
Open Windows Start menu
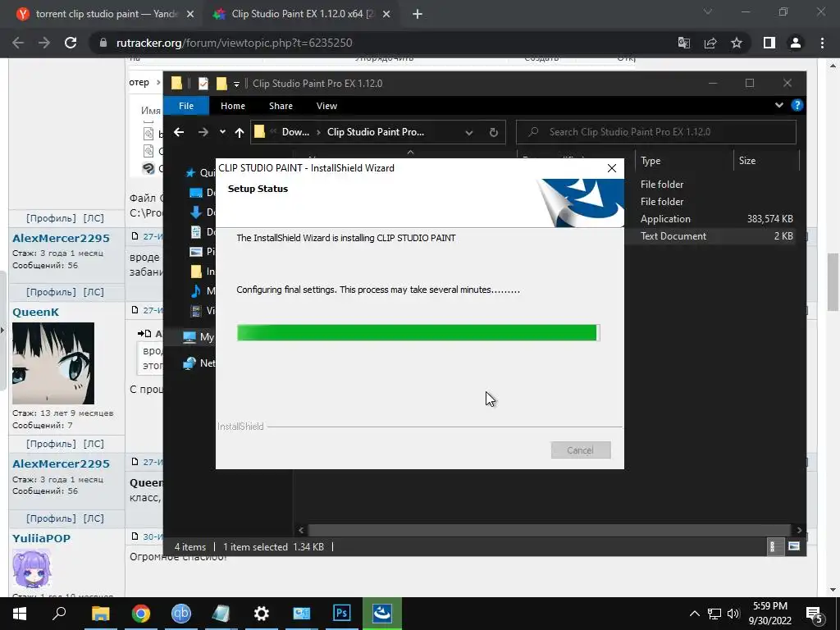20,614
